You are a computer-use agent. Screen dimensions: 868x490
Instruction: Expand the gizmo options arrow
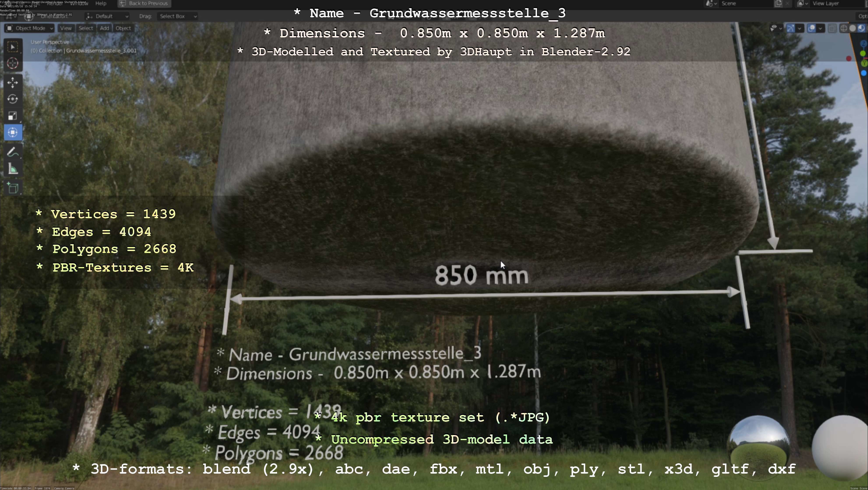pos(800,28)
